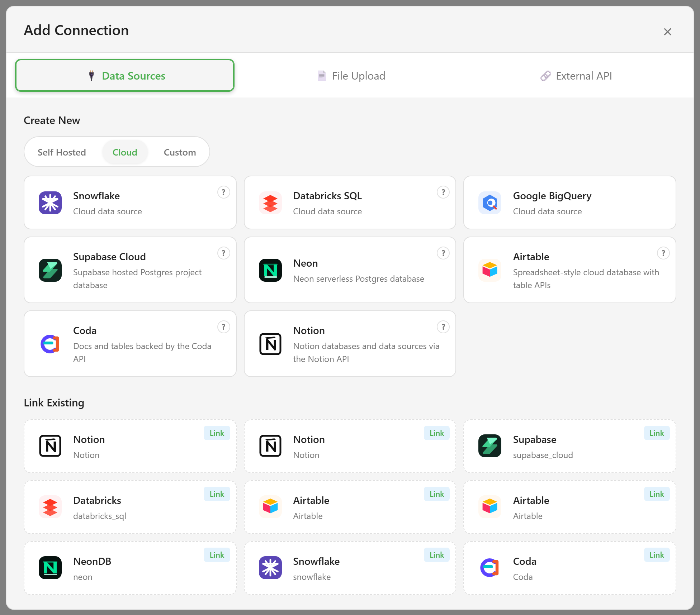Image resolution: width=700 pixels, height=615 pixels.
Task: Link the existing Snowflake connection
Action: tap(437, 555)
